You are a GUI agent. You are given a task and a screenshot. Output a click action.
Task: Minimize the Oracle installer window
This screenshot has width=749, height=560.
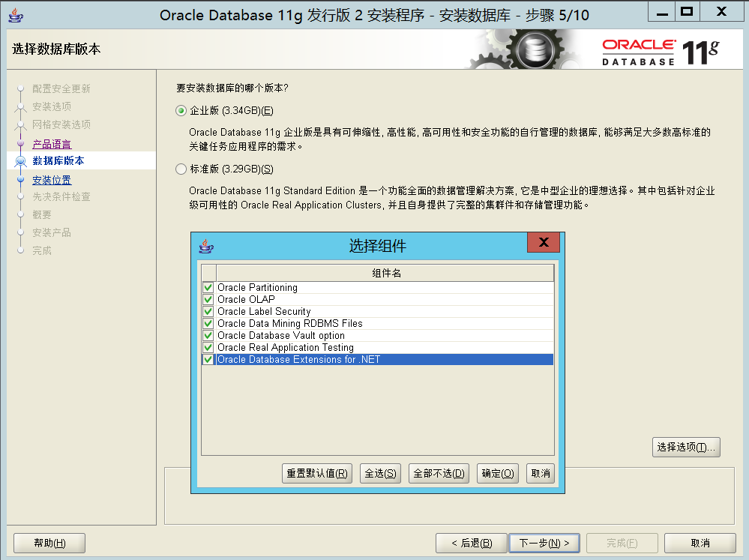pos(661,11)
